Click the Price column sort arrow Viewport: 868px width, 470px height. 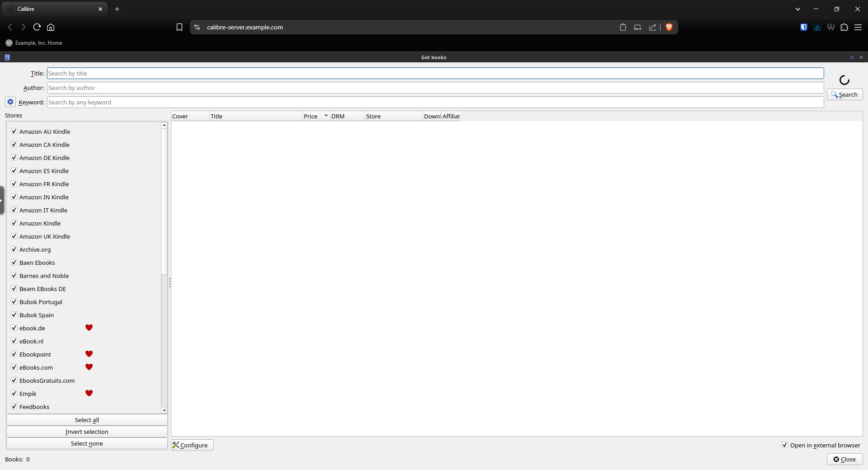coord(326,116)
